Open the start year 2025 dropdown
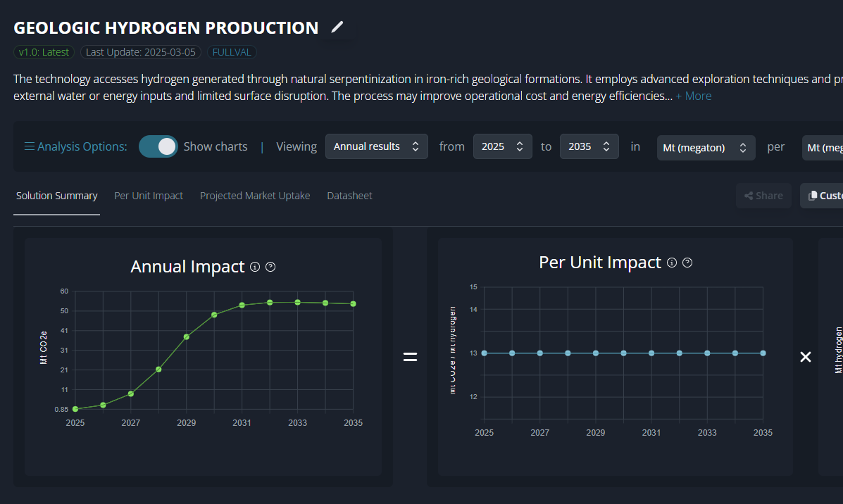The width and height of the screenshot is (843, 504). coord(502,146)
